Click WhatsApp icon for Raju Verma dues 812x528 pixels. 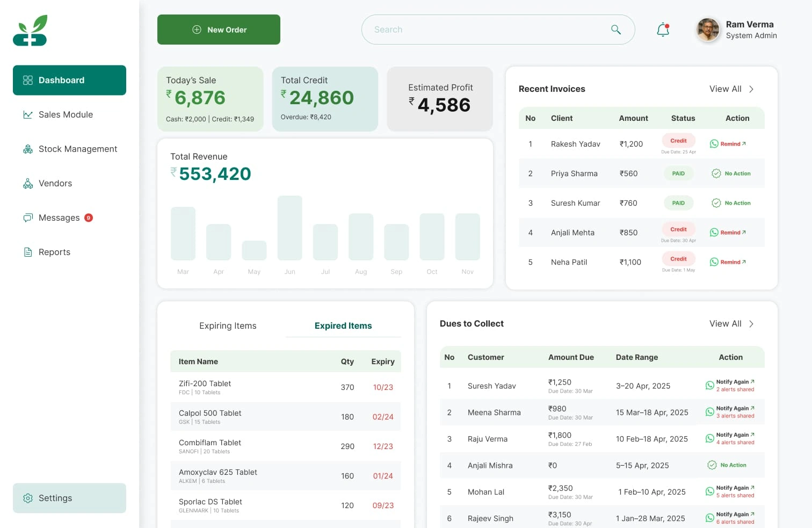click(709, 439)
